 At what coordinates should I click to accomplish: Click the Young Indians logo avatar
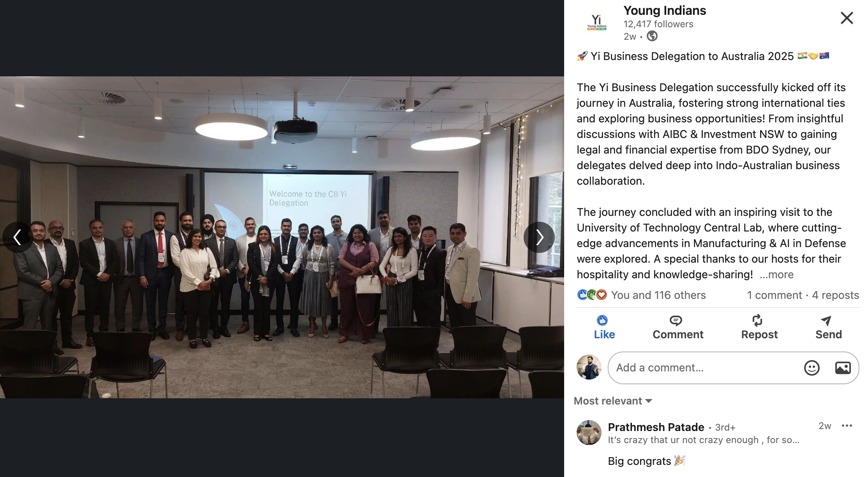[x=596, y=23]
